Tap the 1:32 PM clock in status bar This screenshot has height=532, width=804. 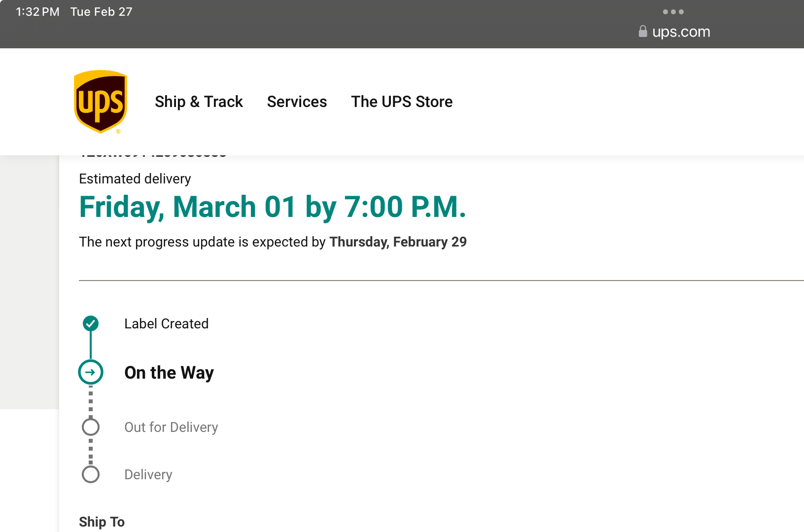(37, 12)
